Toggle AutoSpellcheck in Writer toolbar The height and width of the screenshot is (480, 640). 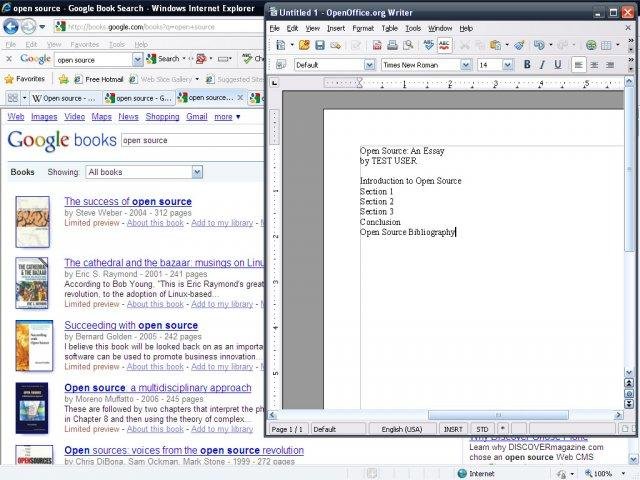point(444,45)
